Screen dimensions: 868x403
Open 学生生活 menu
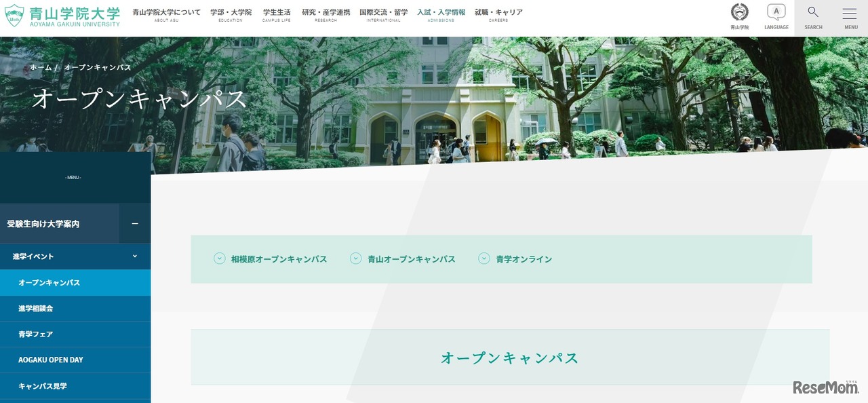(x=277, y=15)
